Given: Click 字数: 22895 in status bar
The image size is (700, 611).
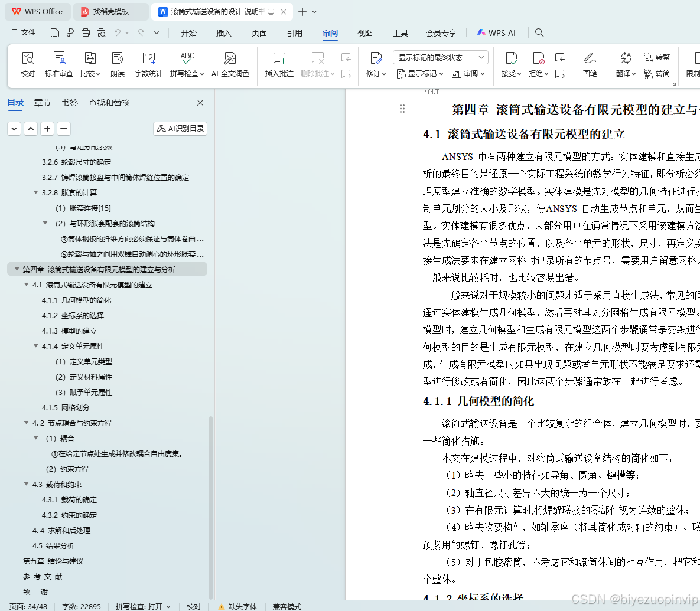Looking at the screenshot, I should coord(82,606).
